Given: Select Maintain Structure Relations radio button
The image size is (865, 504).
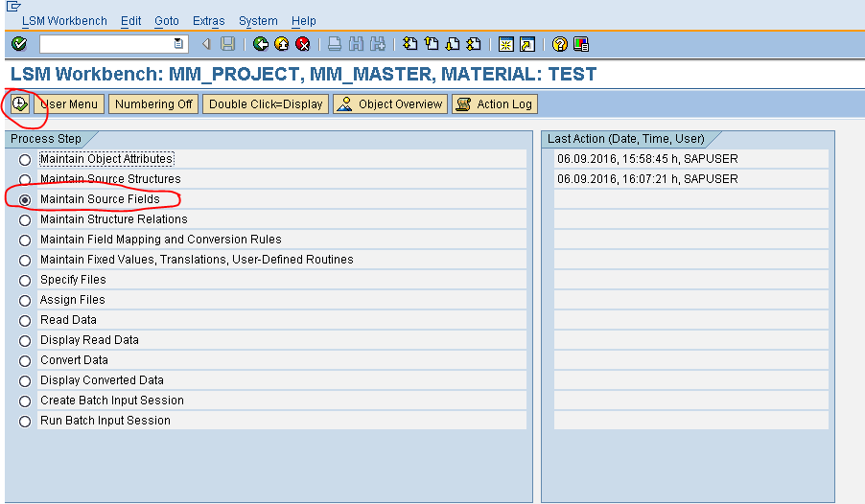Looking at the screenshot, I should pos(25,220).
